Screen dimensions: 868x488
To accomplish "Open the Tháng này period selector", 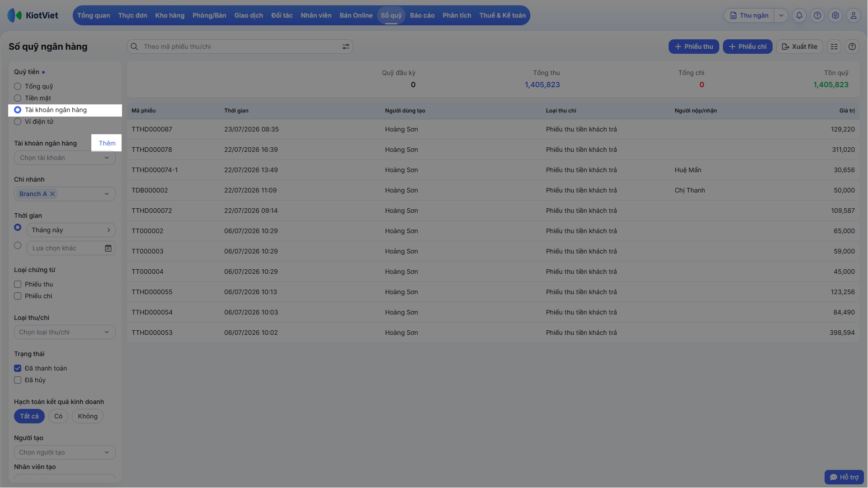I will [71, 230].
